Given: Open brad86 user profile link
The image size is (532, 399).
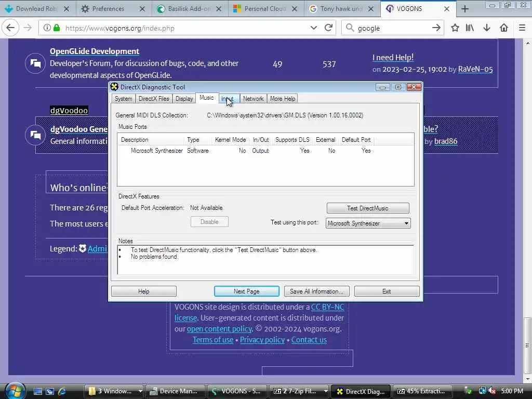Looking at the screenshot, I should click(x=446, y=141).
